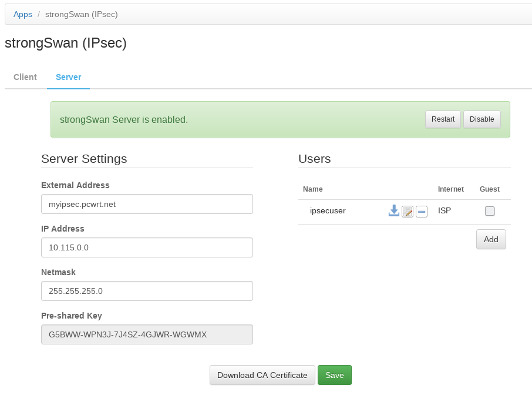Download the CA certificate
532x395 pixels.
pyautogui.click(x=262, y=375)
